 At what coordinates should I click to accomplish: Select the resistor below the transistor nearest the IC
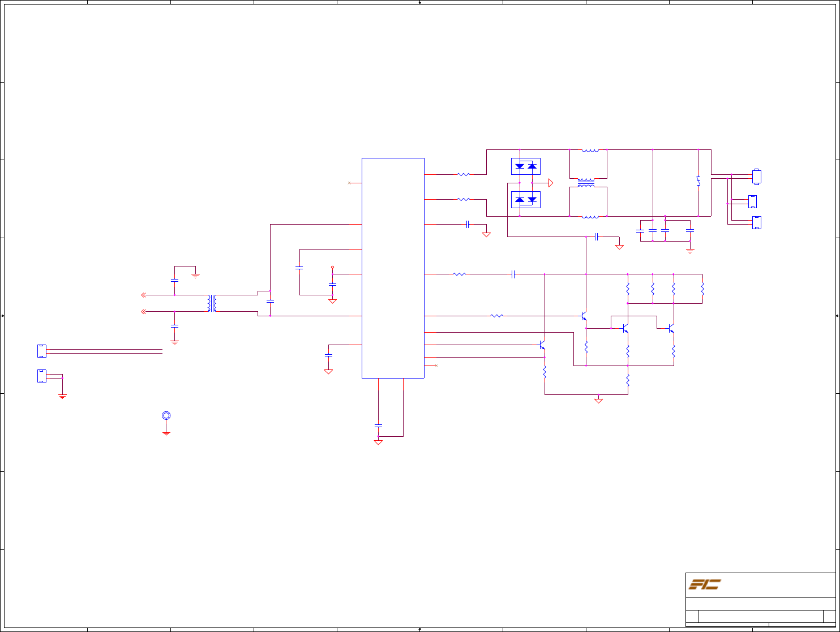[x=545, y=372]
